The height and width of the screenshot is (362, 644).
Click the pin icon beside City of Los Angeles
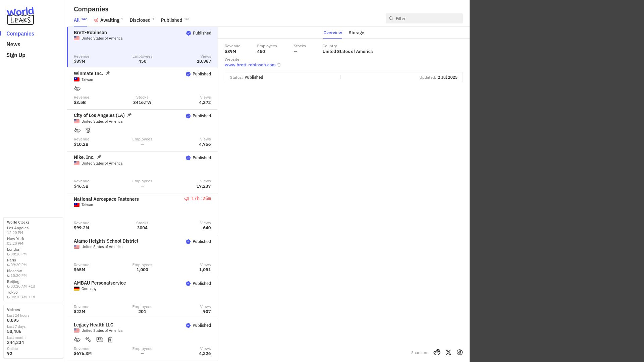point(129,115)
